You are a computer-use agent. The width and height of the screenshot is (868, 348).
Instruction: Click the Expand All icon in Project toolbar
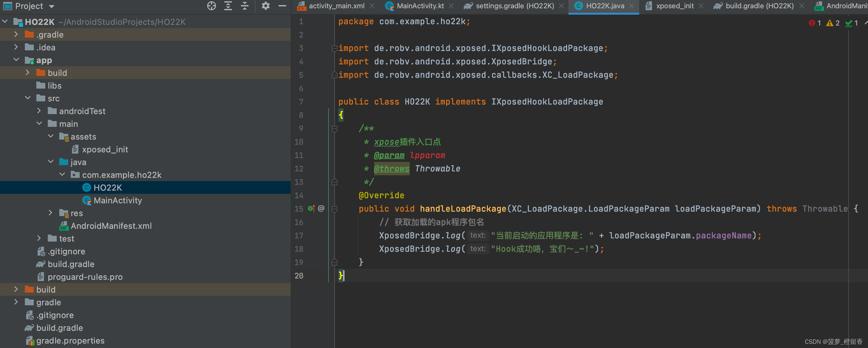(228, 6)
